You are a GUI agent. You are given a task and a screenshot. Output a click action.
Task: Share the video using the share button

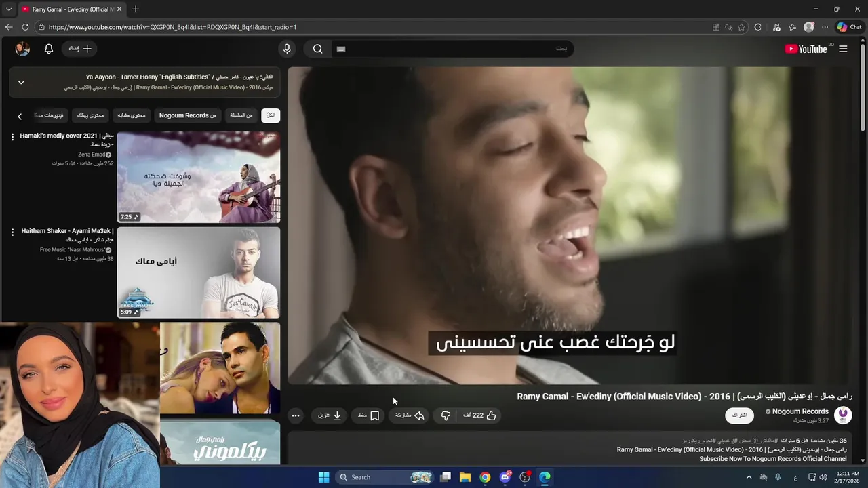(x=410, y=415)
